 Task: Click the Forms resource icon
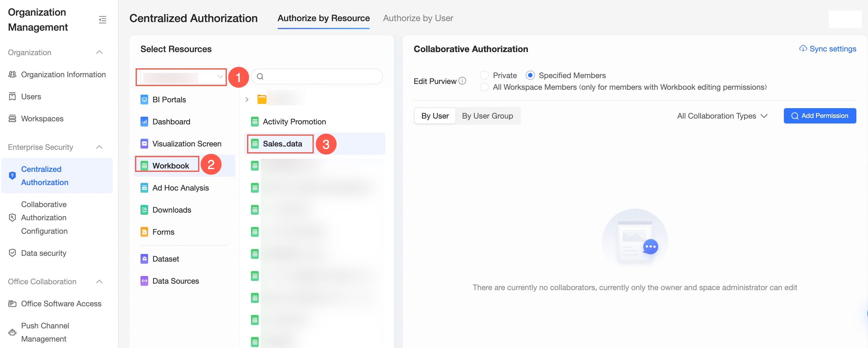tap(144, 232)
